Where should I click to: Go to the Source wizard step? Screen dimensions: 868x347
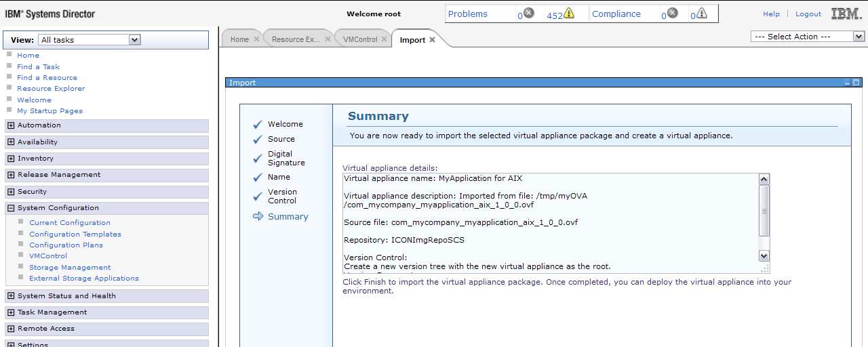[x=281, y=139]
